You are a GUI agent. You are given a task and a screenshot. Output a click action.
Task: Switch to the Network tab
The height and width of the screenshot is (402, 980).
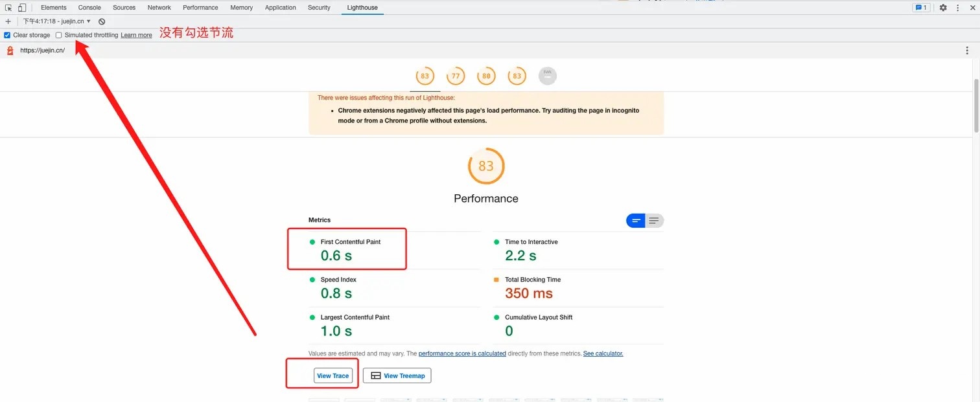[x=159, y=8]
